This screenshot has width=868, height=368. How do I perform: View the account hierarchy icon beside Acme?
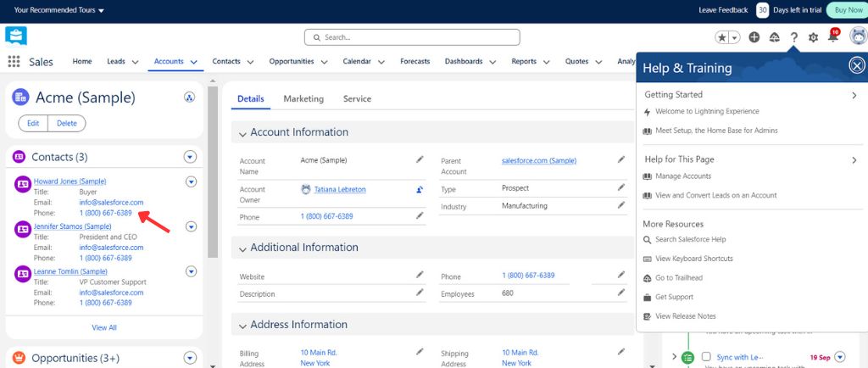click(189, 98)
